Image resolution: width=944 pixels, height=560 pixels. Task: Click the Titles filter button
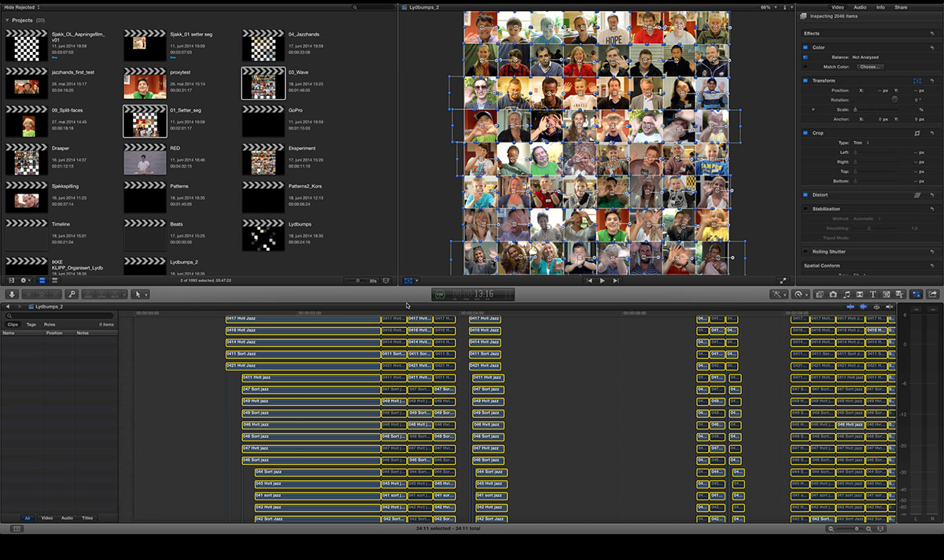pos(87,518)
